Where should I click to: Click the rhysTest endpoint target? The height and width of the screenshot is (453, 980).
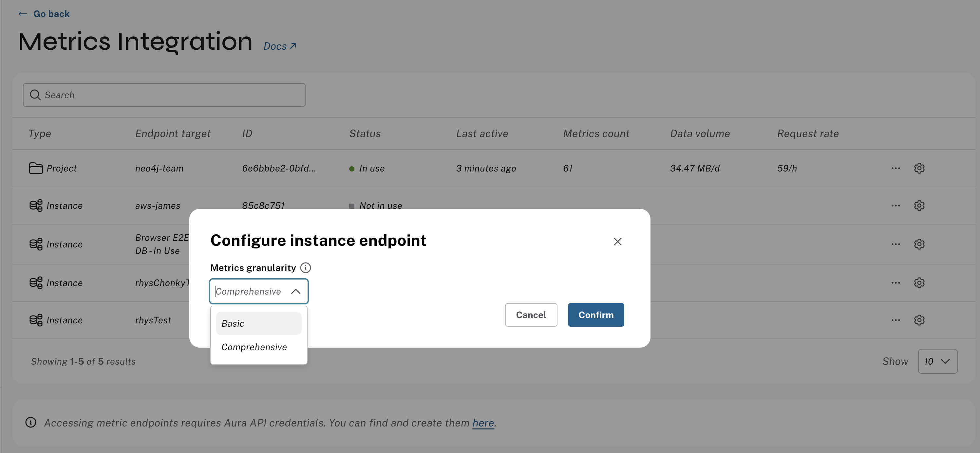pyautogui.click(x=153, y=320)
